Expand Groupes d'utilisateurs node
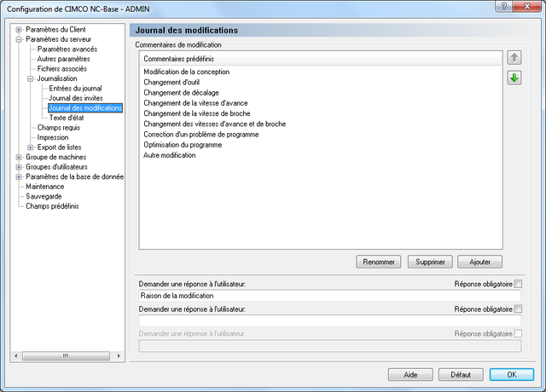Screen dimensions: 546x392 (x=19, y=167)
